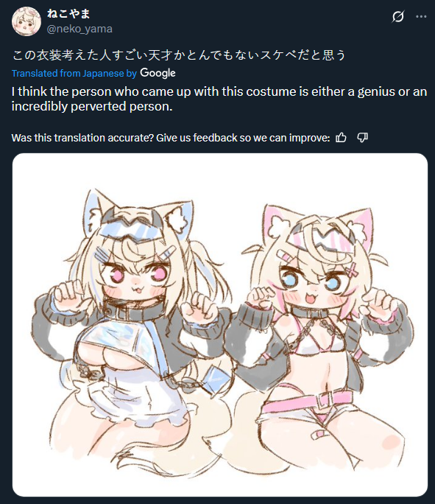
Task: Click the Google logo
Action: click(x=158, y=73)
